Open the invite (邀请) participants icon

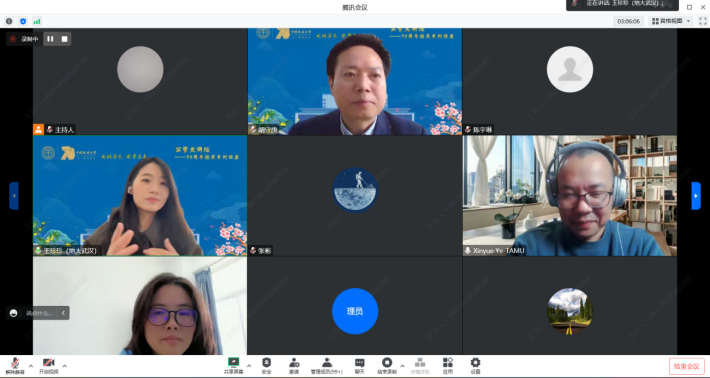[294, 365]
